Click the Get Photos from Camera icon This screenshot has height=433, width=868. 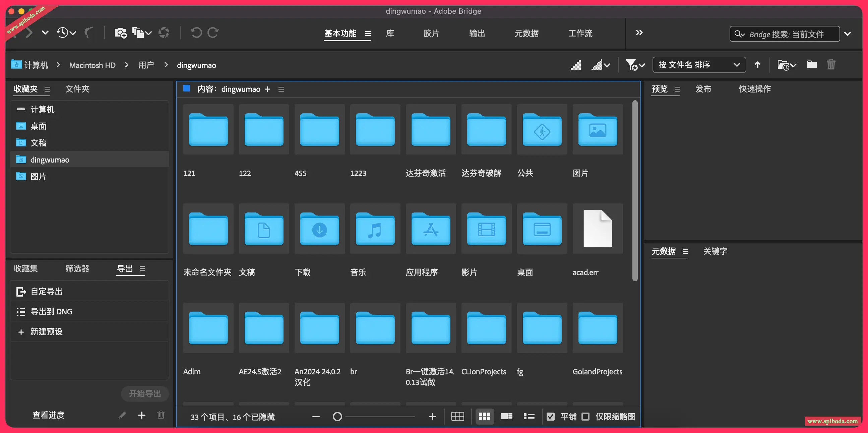coord(120,33)
